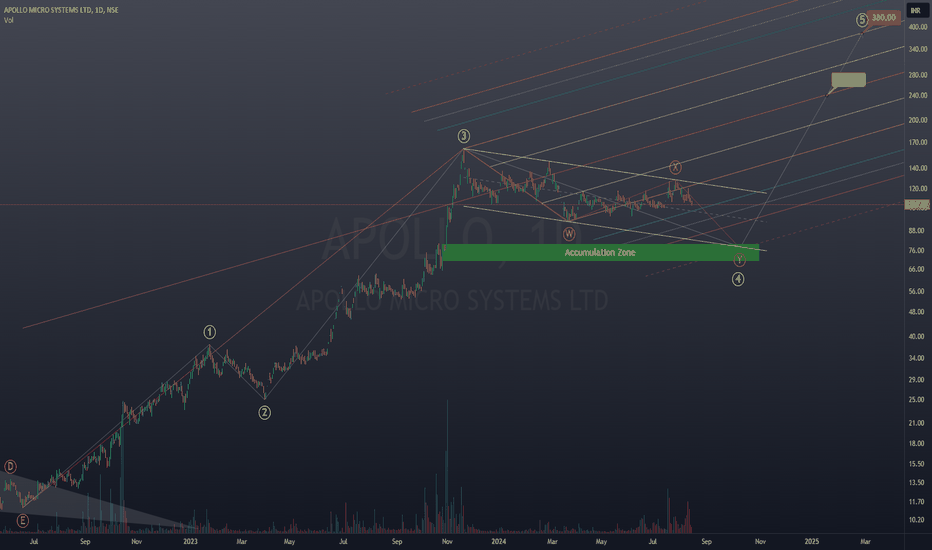Click the 2023 time axis label
932x550 pixels.
(x=190, y=541)
